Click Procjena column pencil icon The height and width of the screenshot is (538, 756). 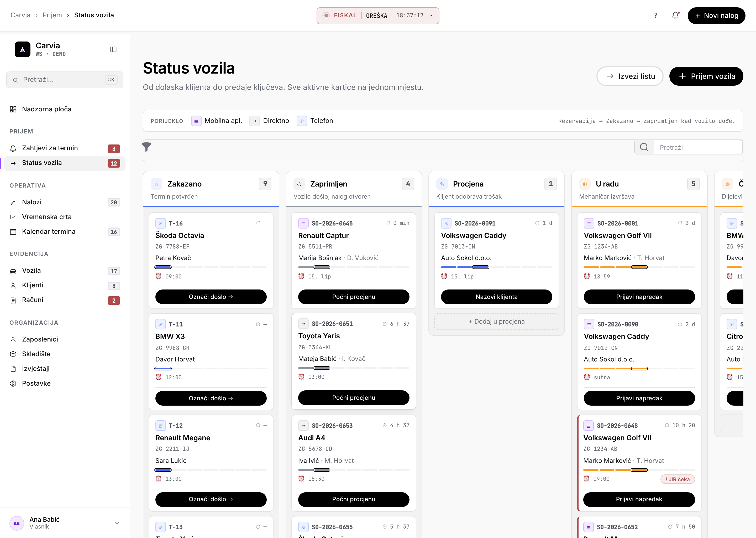tap(442, 184)
